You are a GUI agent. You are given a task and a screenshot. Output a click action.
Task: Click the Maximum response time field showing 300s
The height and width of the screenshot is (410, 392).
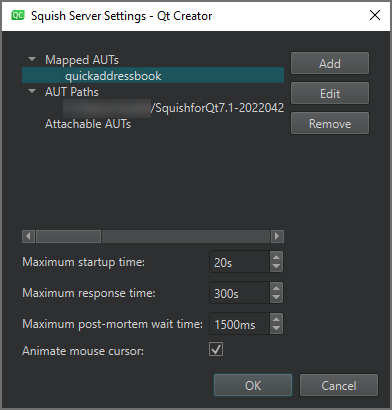(240, 293)
